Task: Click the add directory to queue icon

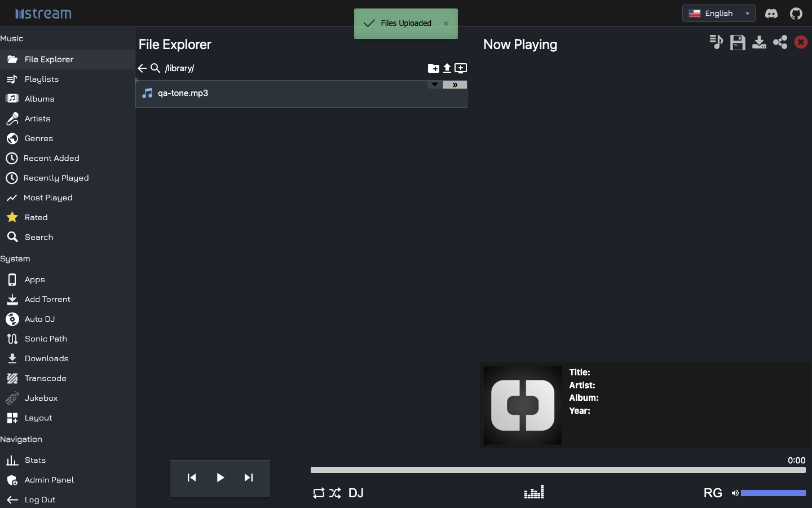Action: (x=461, y=68)
